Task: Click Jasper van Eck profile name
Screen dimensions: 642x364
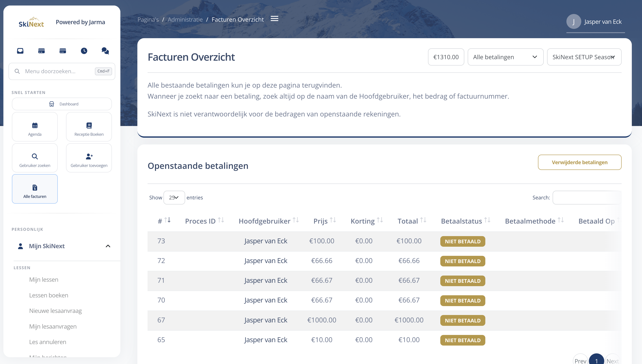Action: 603,22
